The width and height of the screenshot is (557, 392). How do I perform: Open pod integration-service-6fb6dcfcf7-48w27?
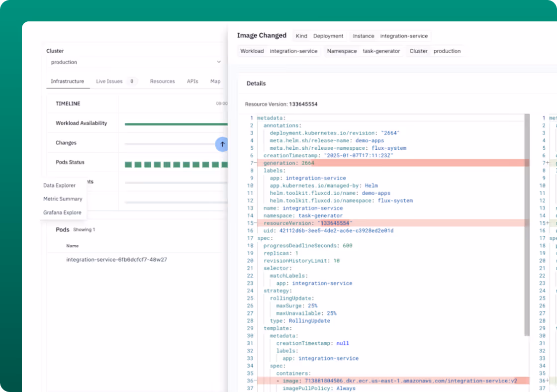click(x=116, y=260)
